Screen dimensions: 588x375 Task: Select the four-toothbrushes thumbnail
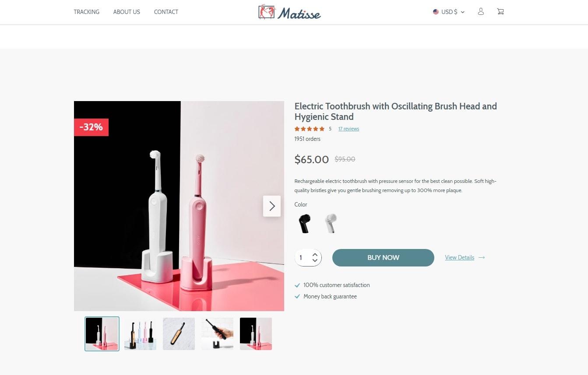coord(140,334)
